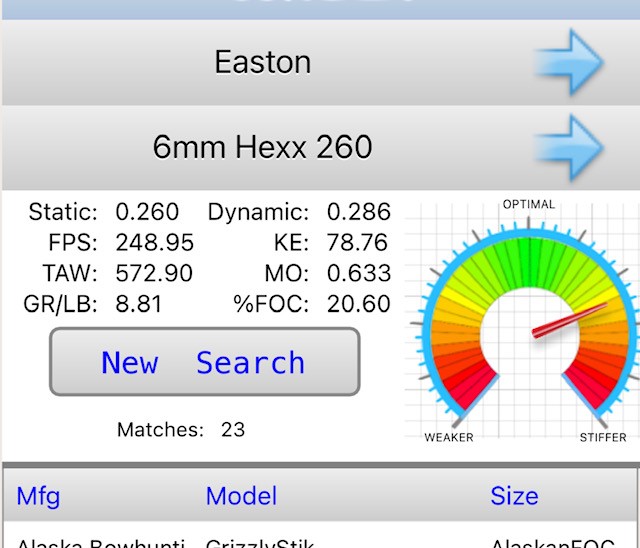Sort the table by Model column
640x548 pixels.
click(241, 496)
